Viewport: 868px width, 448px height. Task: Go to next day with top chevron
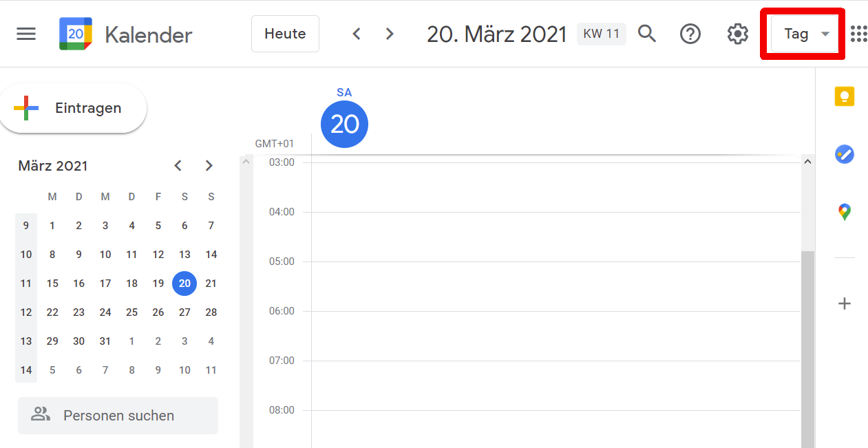click(x=390, y=34)
